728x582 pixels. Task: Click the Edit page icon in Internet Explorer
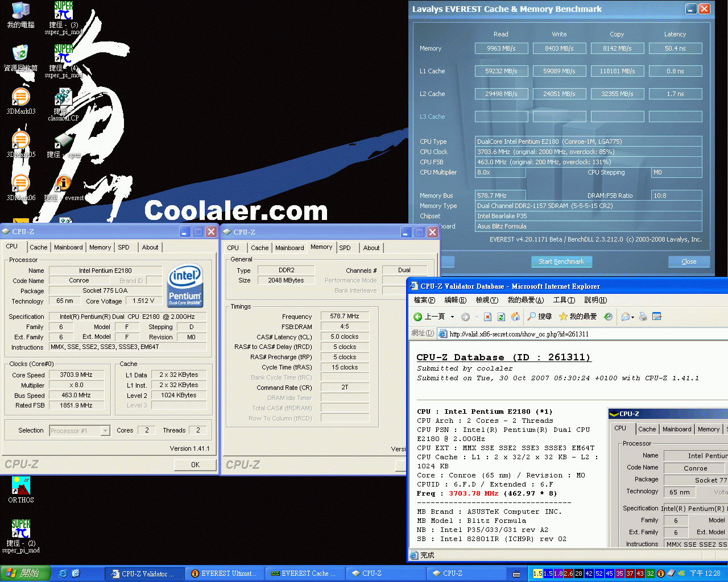(x=657, y=317)
